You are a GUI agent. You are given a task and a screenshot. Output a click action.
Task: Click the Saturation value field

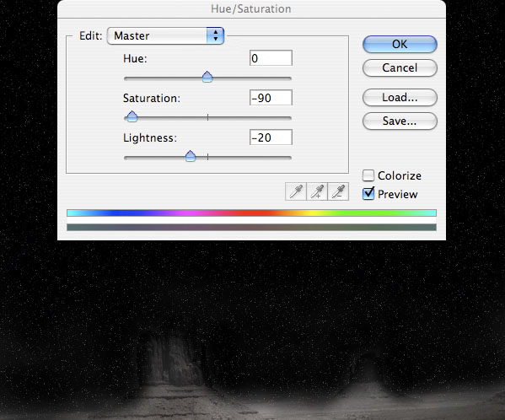(271, 98)
